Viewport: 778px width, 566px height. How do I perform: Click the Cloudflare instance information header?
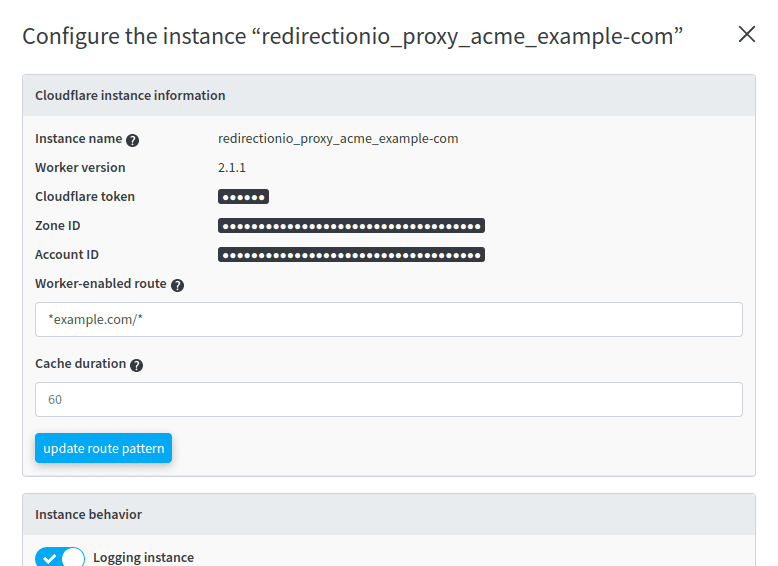click(389, 95)
